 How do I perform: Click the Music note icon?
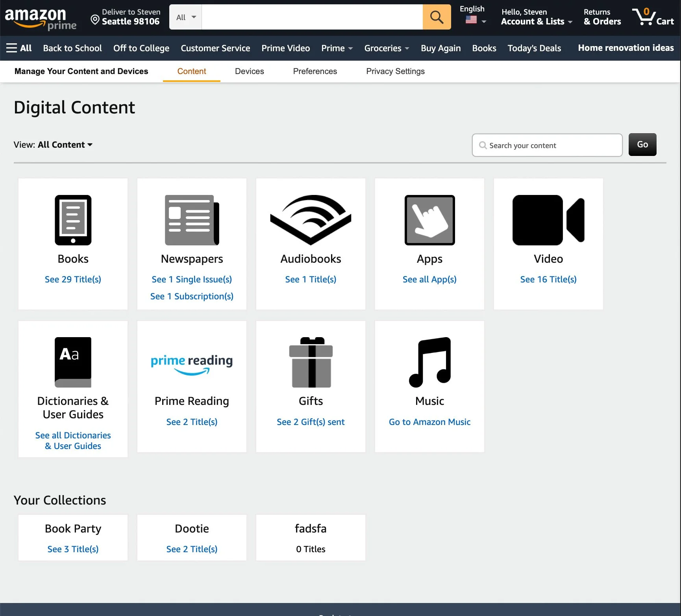pyautogui.click(x=429, y=362)
